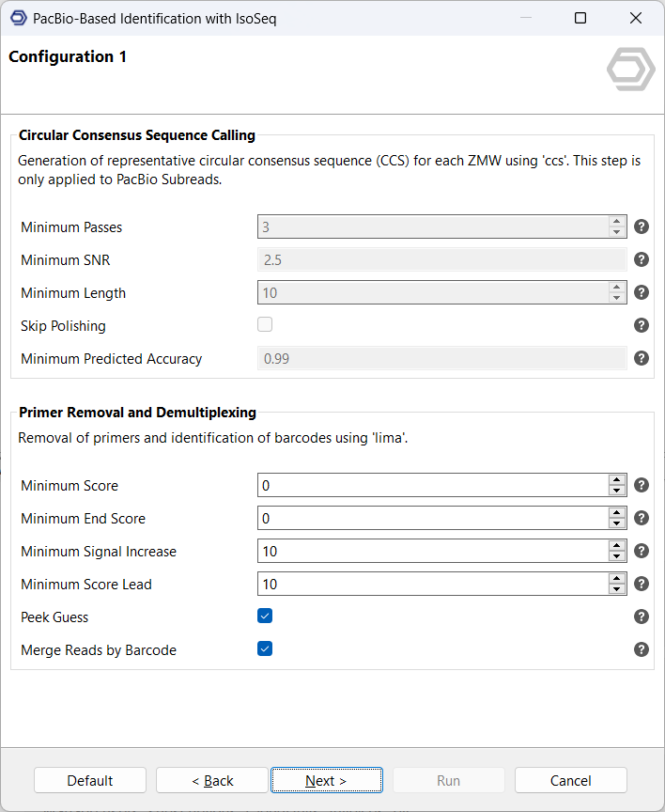This screenshot has width=665, height=812.
Task: Click the Minimum End Score input field
Action: coord(432,518)
